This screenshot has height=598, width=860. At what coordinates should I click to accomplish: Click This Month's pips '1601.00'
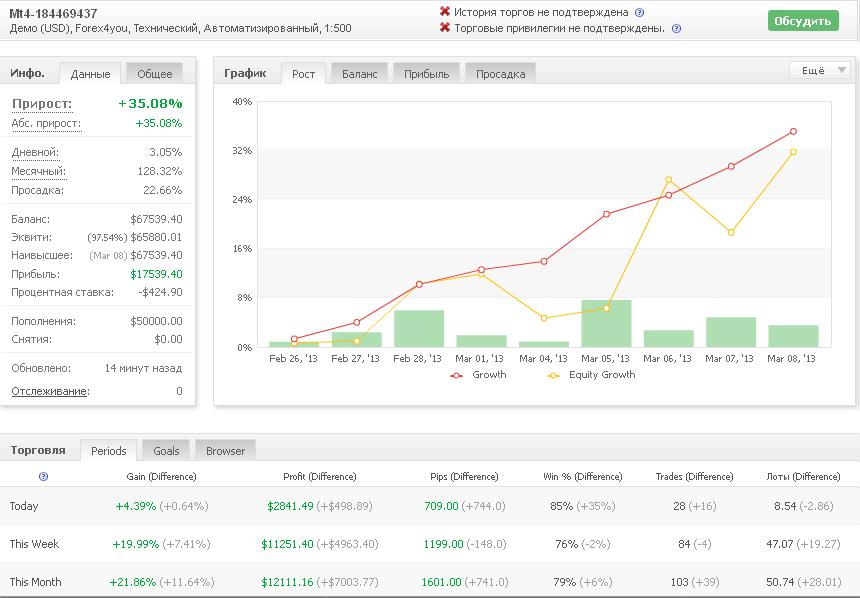click(442, 582)
